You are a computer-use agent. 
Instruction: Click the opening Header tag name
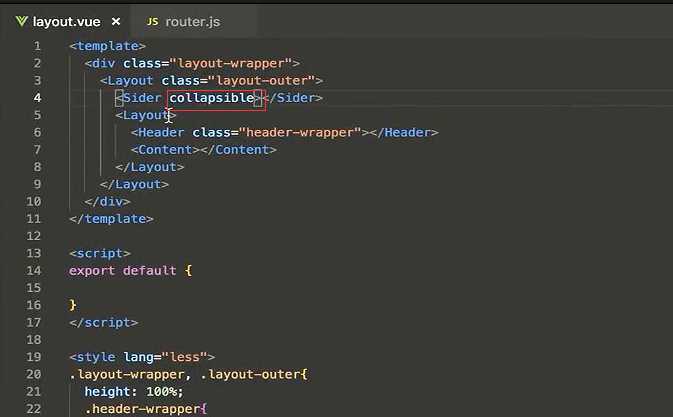pyautogui.click(x=161, y=133)
